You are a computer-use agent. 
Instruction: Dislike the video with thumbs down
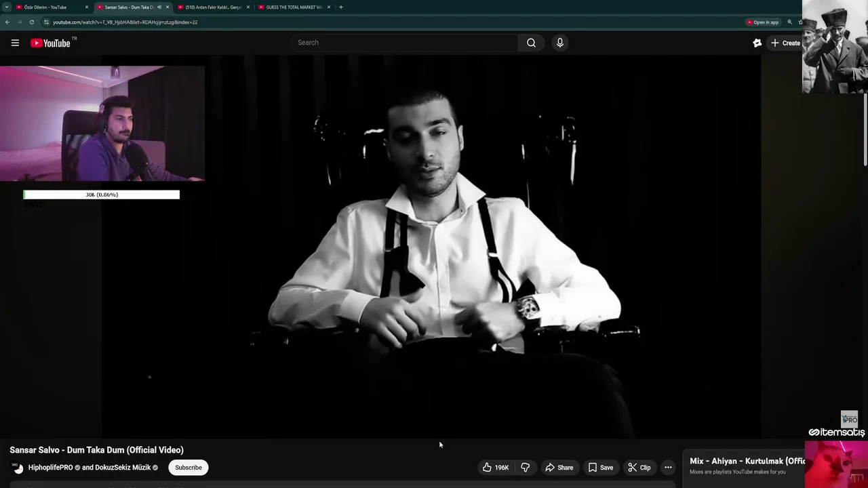coord(525,468)
